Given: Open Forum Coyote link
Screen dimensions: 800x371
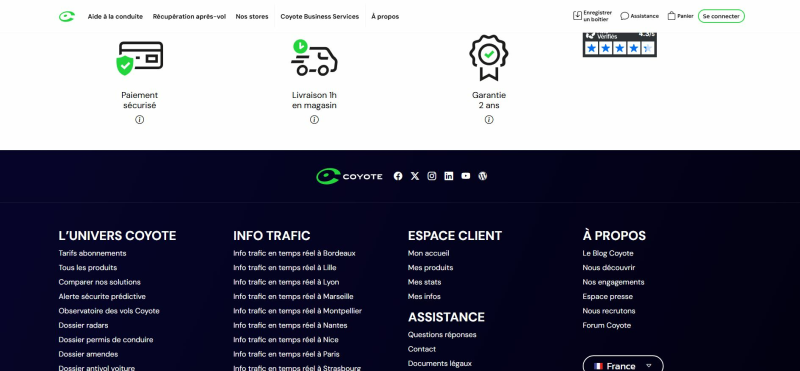Looking at the screenshot, I should pos(607,325).
